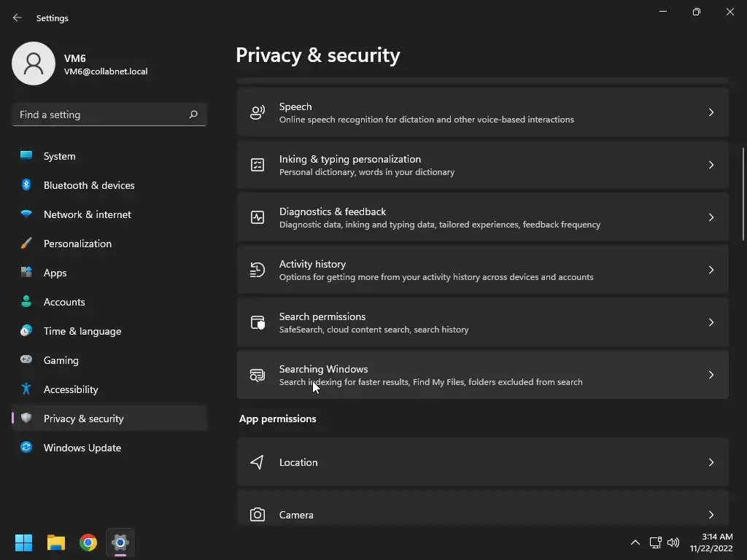This screenshot has width=747, height=560.
Task: Click the Camera icon
Action: pos(258,515)
